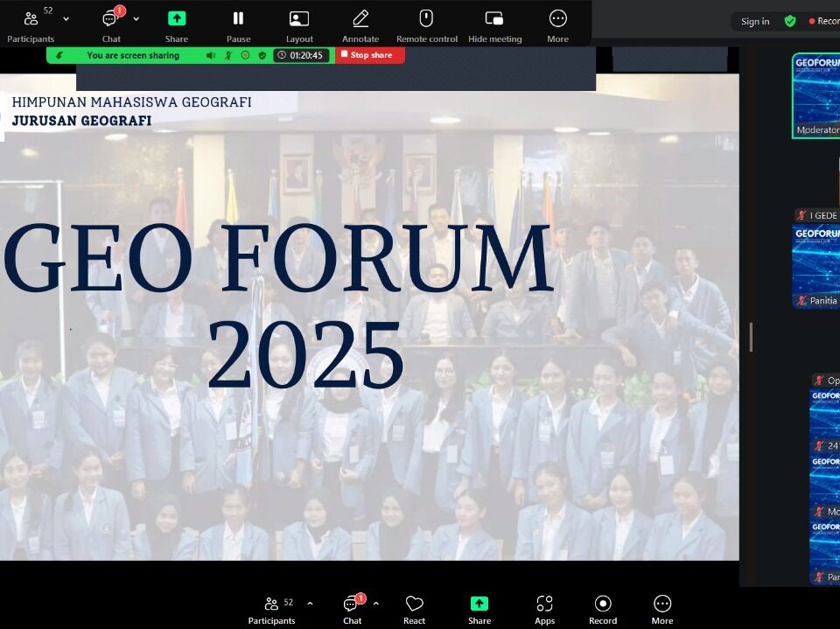Click the green shield encryption icon near Sign in

pyautogui.click(x=790, y=21)
